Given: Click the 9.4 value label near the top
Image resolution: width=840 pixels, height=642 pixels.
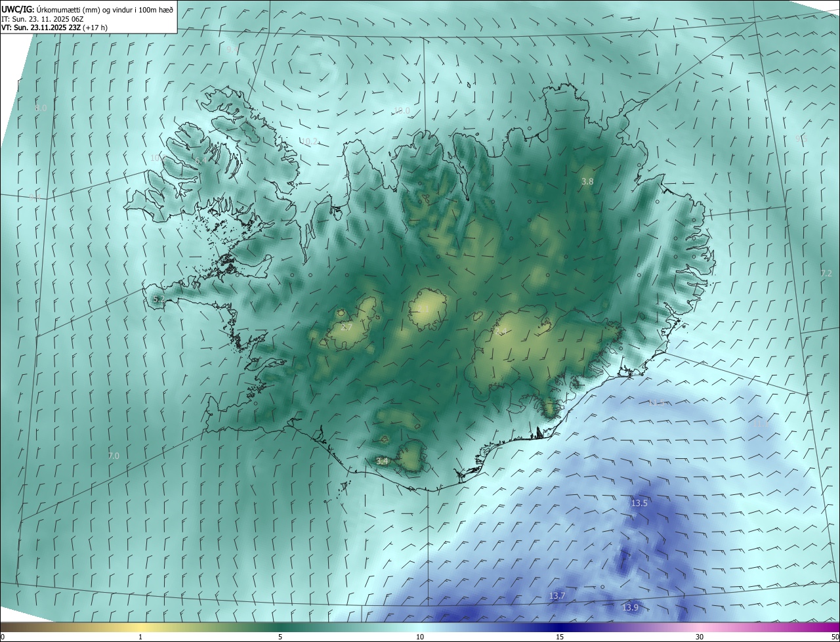Looking at the screenshot, I should (233, 50).
